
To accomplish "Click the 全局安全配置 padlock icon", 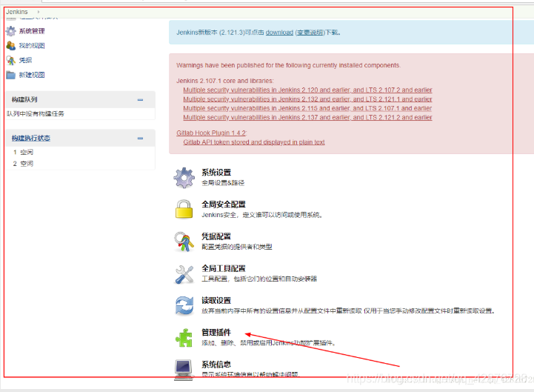I will click(x=184, y=209).
